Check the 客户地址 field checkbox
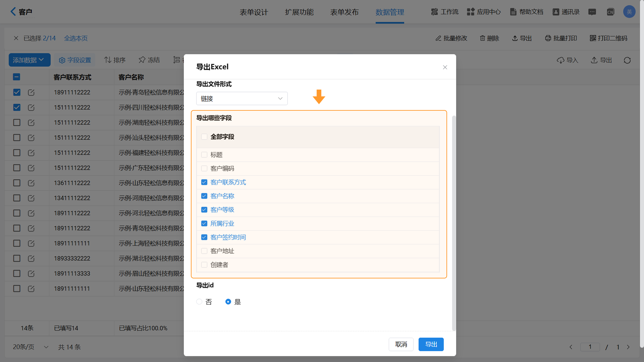The height and width of the screenshot is (362, 644). tap(204, 251)
